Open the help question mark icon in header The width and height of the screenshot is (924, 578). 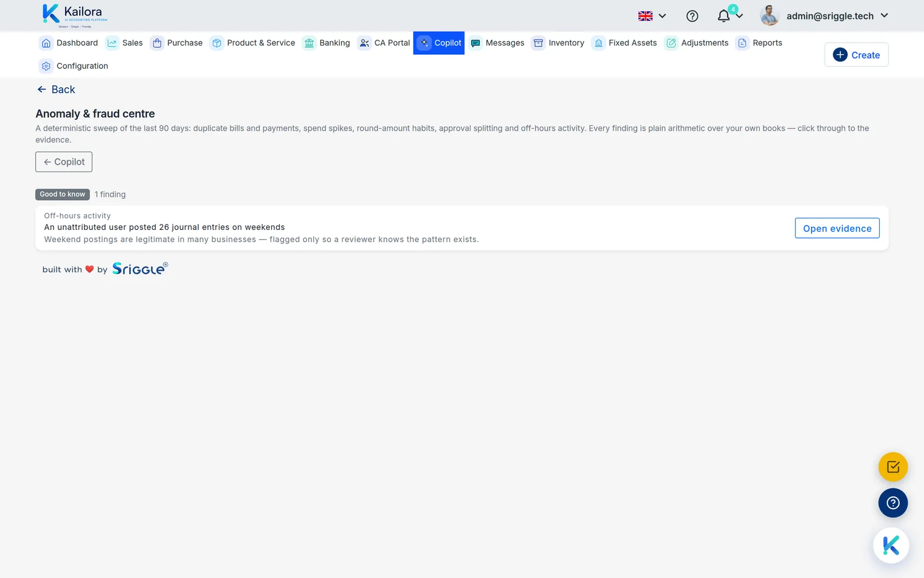(x=692, y=16)
